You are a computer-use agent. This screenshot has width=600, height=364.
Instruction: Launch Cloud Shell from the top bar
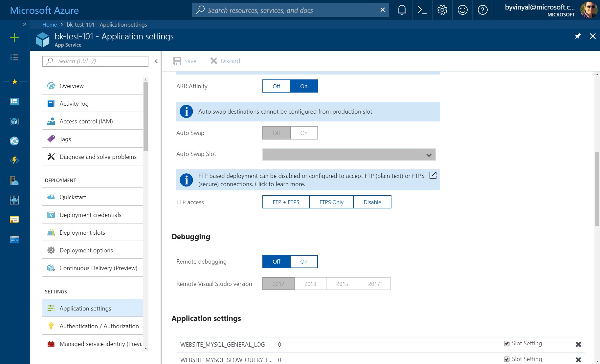click(x=422, y=10)
